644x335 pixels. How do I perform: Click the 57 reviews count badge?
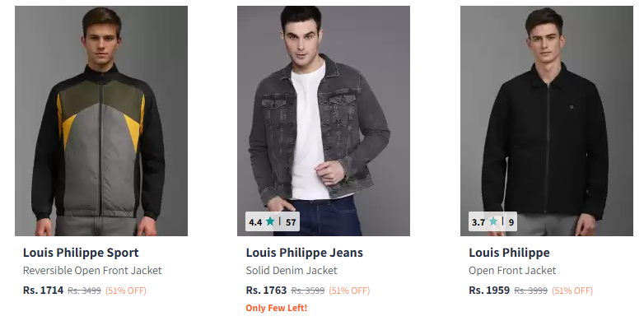(x=291, y=221)
